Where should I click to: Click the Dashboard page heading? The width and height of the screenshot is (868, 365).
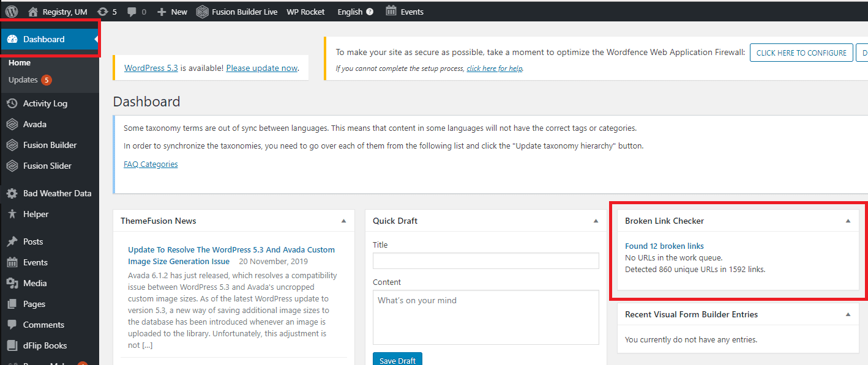[147, 101]
